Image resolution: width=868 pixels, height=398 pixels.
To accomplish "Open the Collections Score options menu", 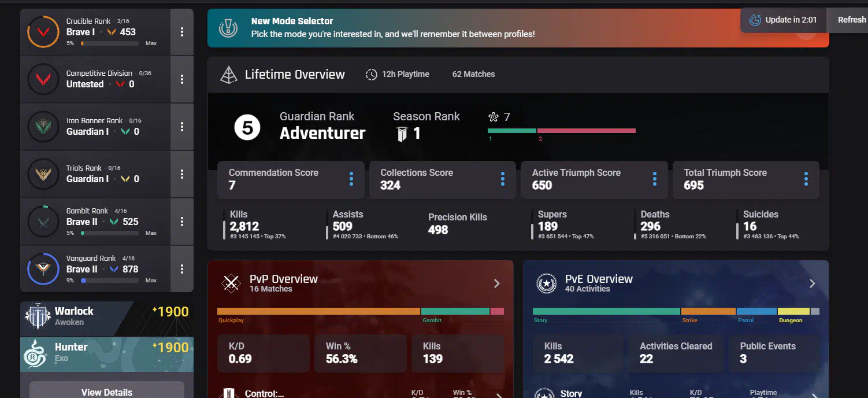I will tap(503, 179).
